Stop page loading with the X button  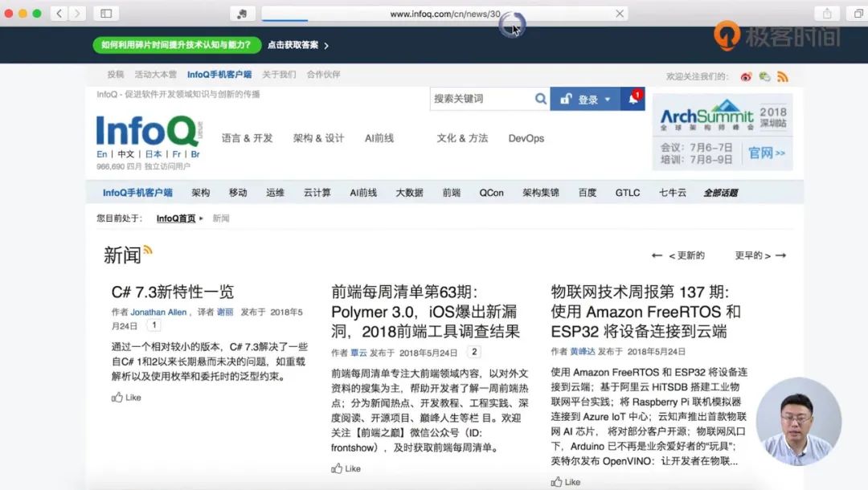[620, 14]
